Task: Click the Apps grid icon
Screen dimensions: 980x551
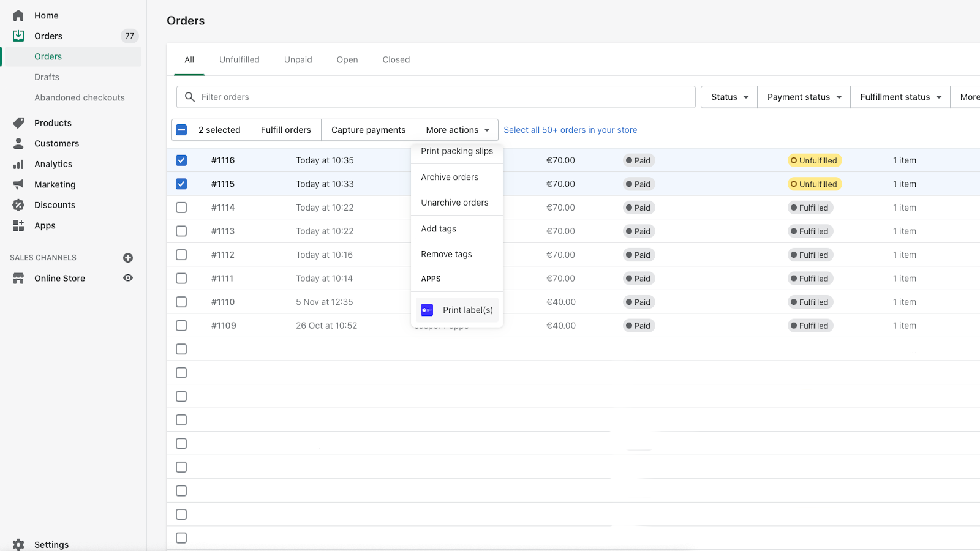Action: pyautogui.click(x=18, y=225)
